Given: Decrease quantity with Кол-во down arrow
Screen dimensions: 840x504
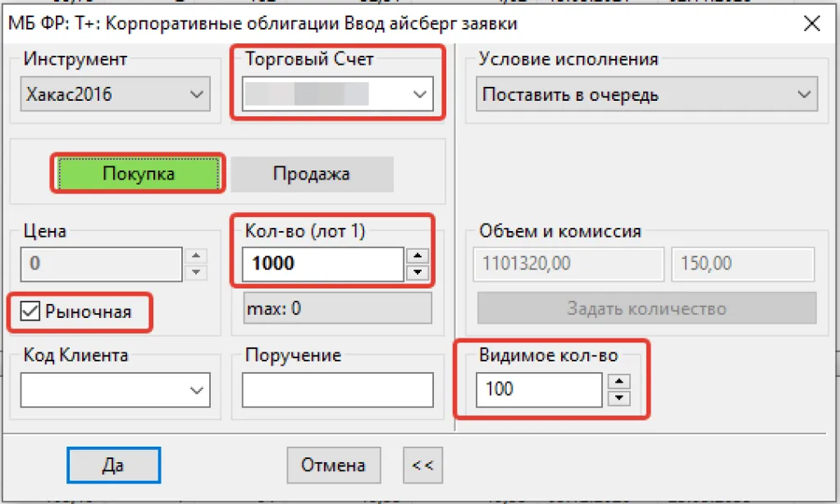Looking at the screenshot, I should tap(418, 272).
